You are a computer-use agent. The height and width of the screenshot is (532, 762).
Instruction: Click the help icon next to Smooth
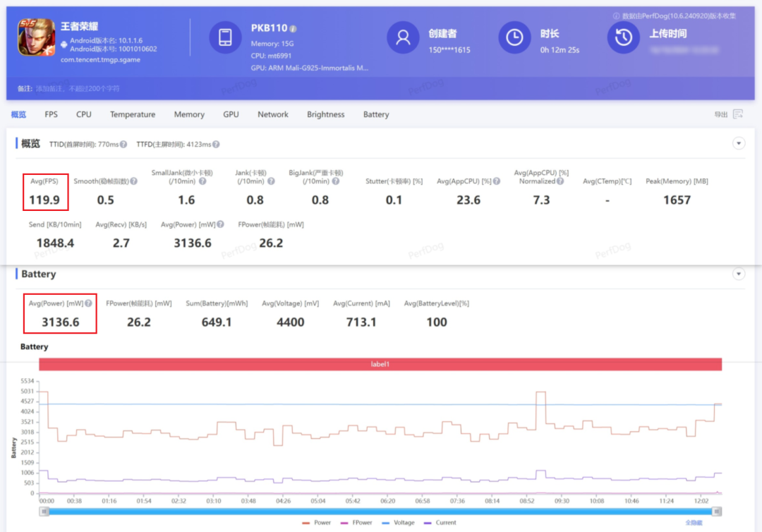(133, 181)
